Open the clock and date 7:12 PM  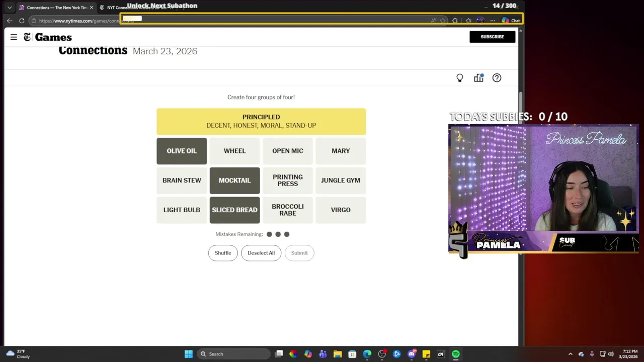629,354
